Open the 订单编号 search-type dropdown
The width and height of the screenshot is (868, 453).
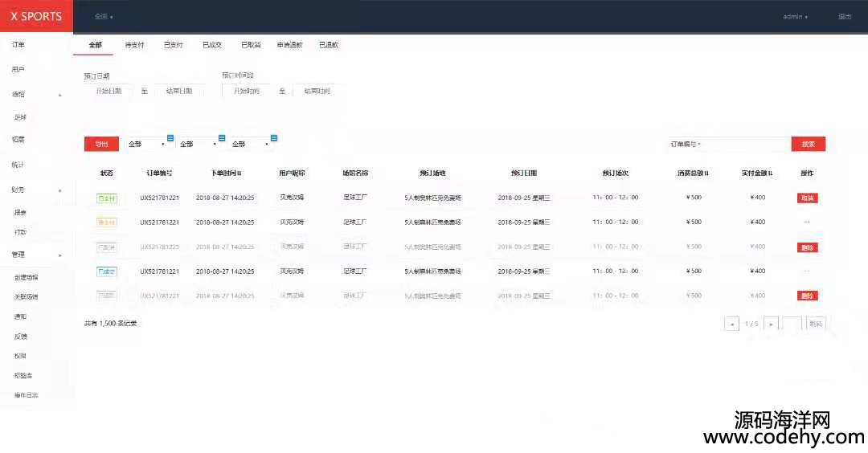(x=686, y=144)
